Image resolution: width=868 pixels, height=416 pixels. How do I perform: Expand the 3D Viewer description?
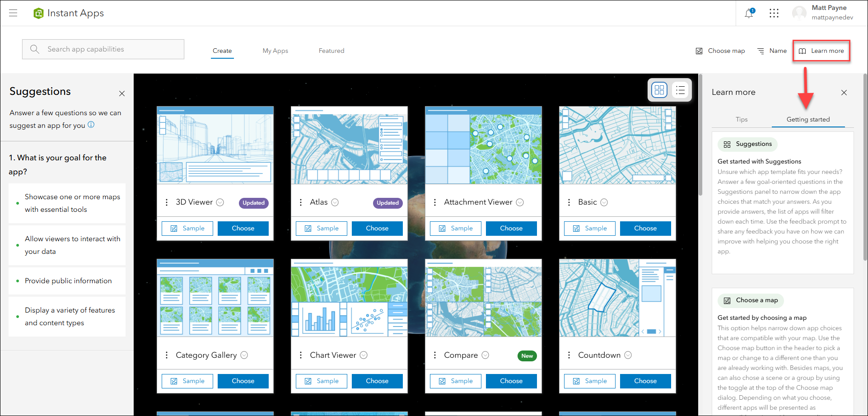click(220, 202)
